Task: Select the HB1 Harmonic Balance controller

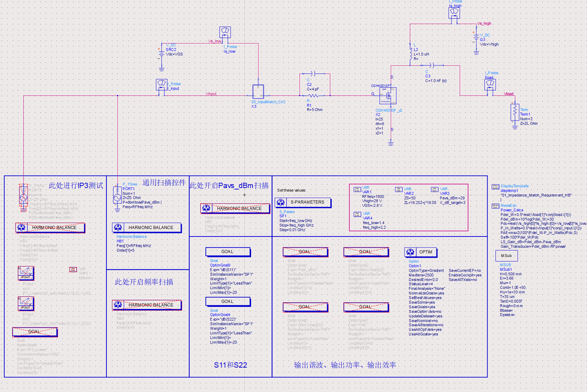Action: click(147, 228)
